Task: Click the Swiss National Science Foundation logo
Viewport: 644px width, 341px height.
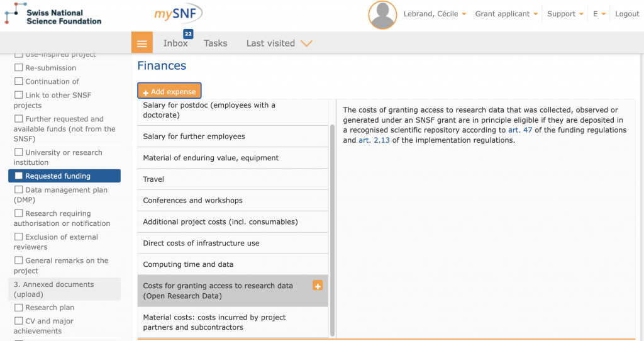Action: 53,16
